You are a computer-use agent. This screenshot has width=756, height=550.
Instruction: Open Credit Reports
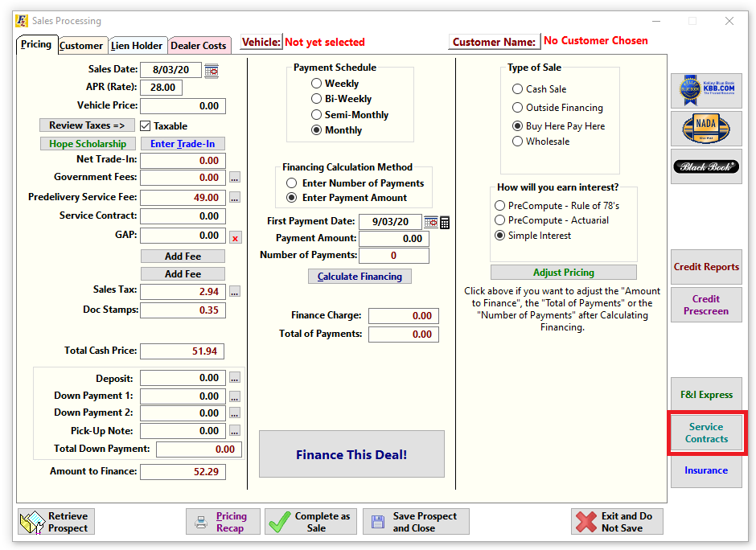pyautogui.click(x=706, y=267)
